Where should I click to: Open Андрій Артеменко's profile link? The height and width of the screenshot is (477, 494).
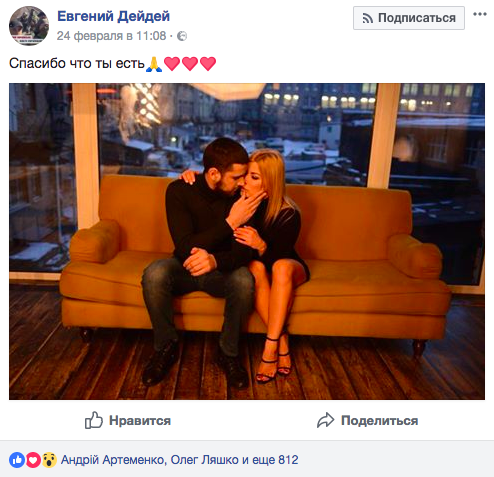(x=113, y=460)
